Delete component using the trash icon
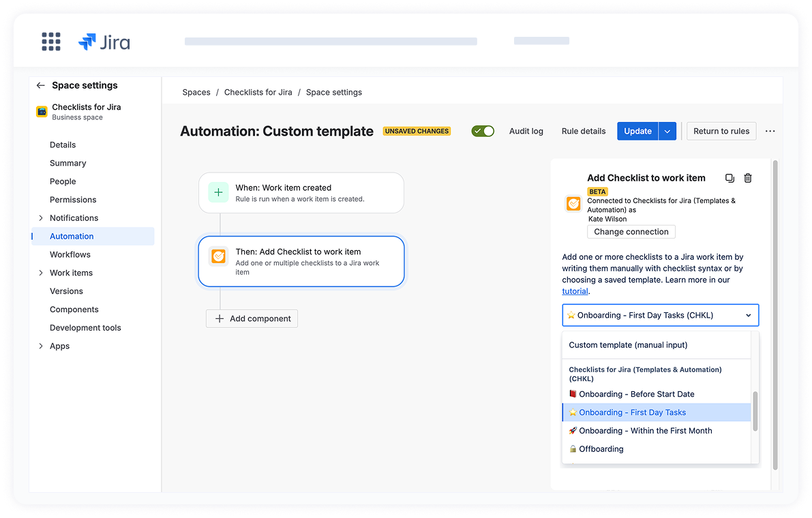Screen dimensions: 812x518 (x=748, y=178)
